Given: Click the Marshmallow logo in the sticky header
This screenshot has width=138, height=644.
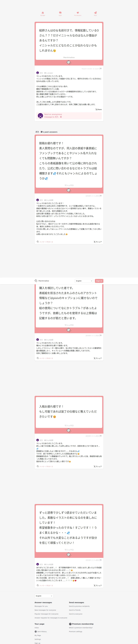Looking at the screenshot, I should 36,281.
